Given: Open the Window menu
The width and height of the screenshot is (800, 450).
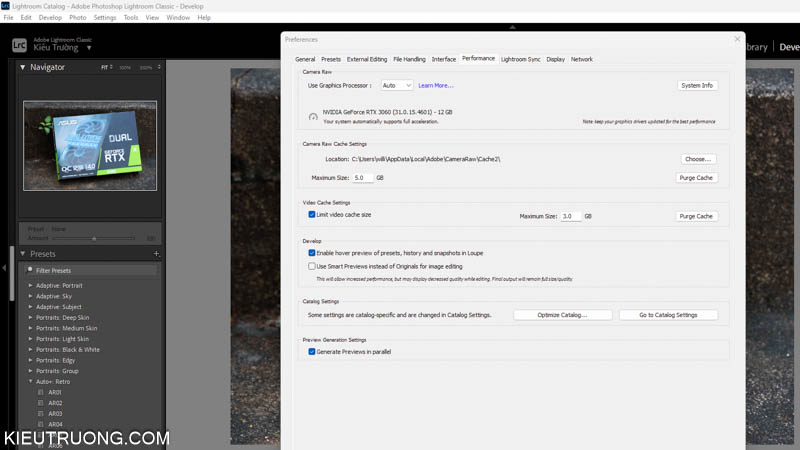Looking at the screenshot, I should click(178, 17).
